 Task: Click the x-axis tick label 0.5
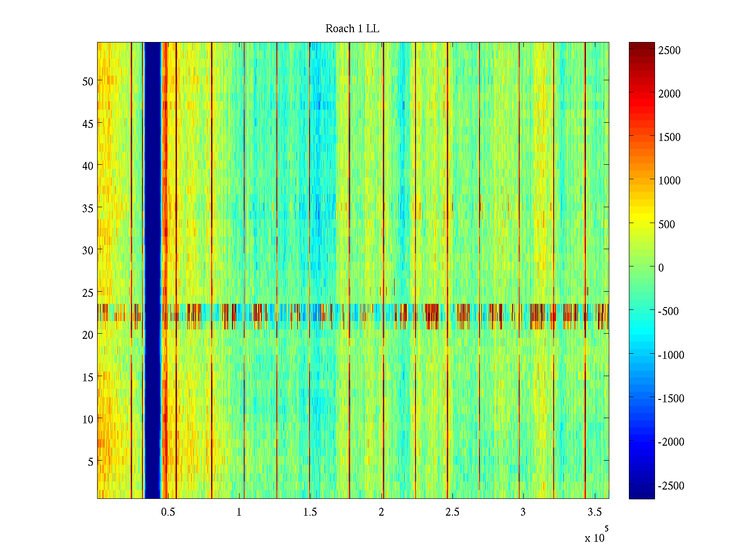click(x=168, y=512)
